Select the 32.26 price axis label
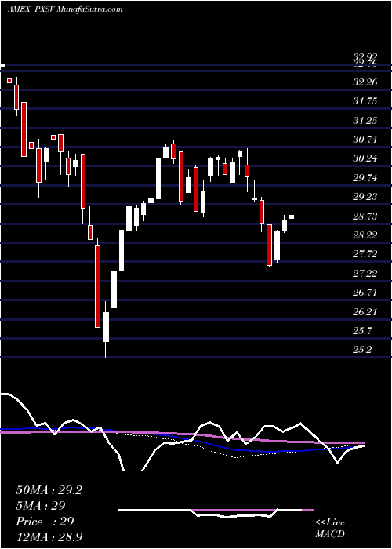The width and height of the screenshot is (392, 549). coord(365,82)
